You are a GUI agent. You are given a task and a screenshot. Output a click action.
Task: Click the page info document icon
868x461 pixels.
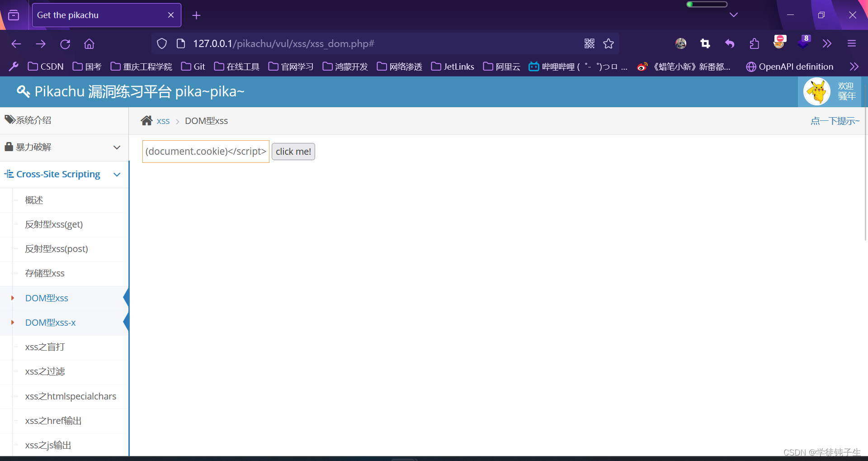click(181, 43)
